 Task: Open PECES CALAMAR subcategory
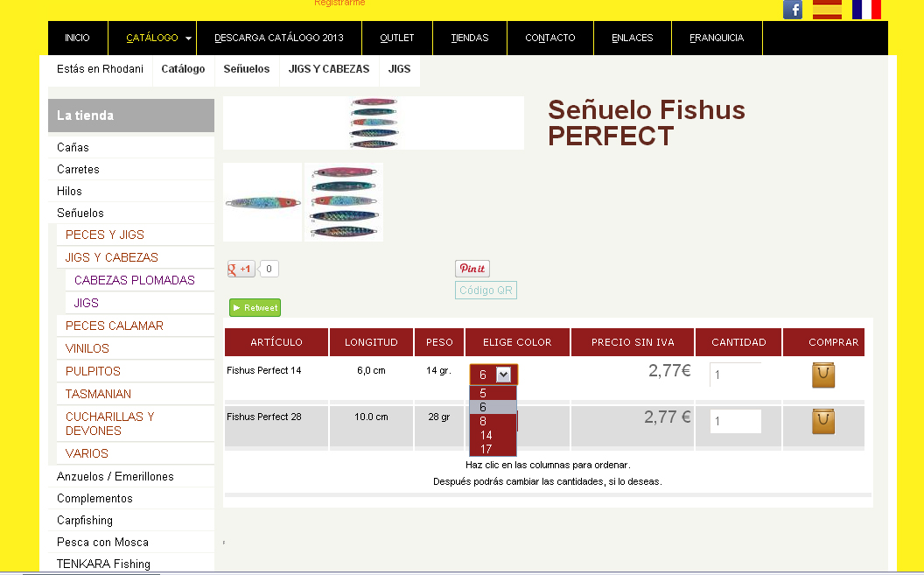(x=135, y=326)
